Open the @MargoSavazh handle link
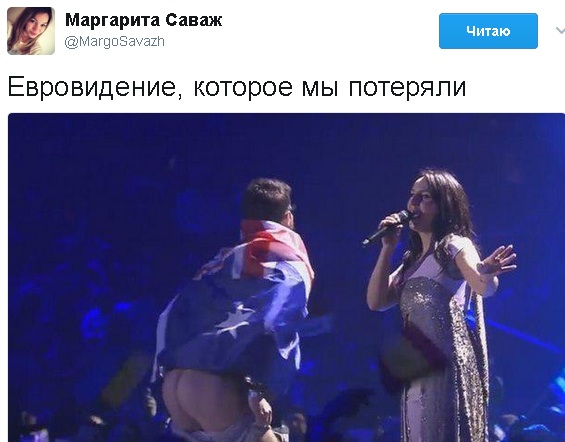 115,42
